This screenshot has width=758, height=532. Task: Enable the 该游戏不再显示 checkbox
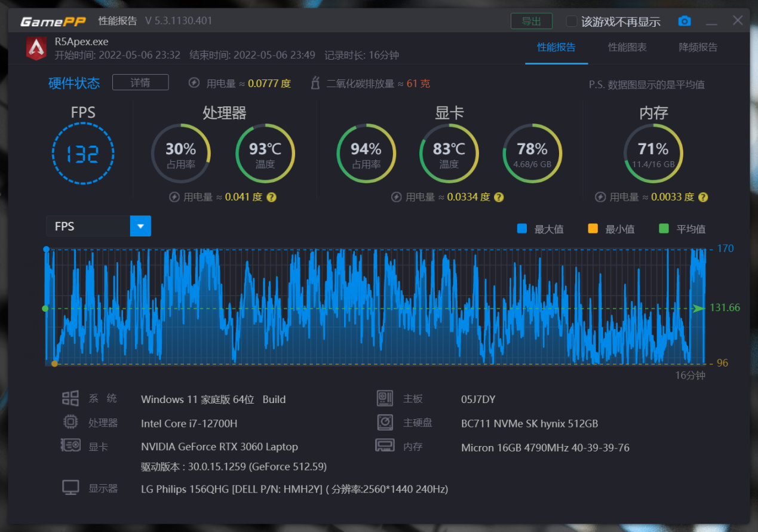[570, 20]
